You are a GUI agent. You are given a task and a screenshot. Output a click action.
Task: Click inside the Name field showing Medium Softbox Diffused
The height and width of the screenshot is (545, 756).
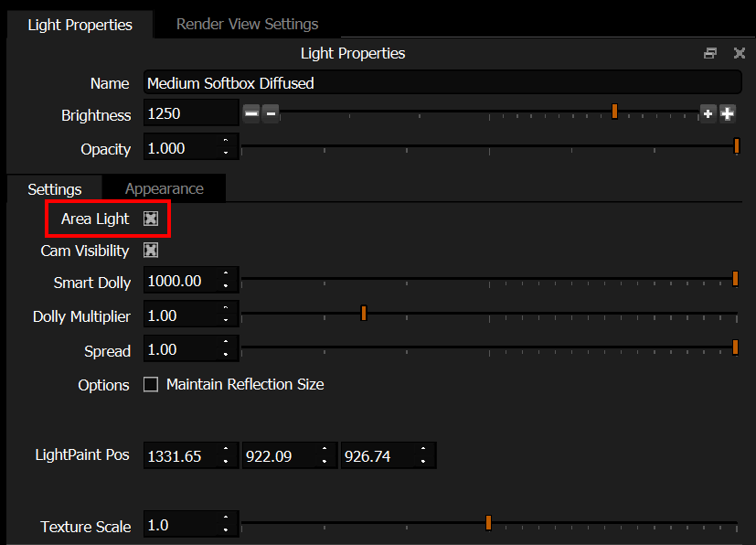coord(366,82)
